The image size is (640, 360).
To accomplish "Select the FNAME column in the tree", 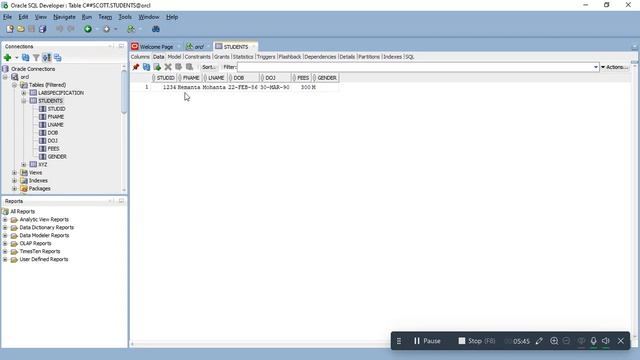I will click(56, 117).
